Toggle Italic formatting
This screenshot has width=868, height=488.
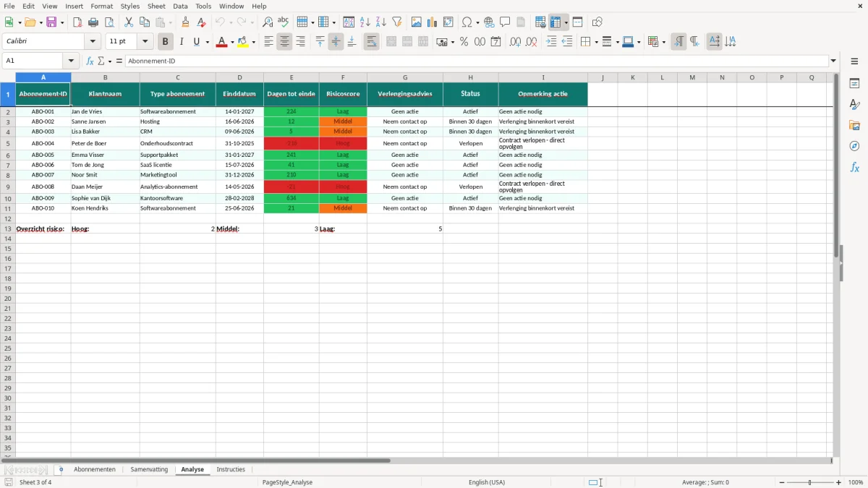[x=182, y=42]
